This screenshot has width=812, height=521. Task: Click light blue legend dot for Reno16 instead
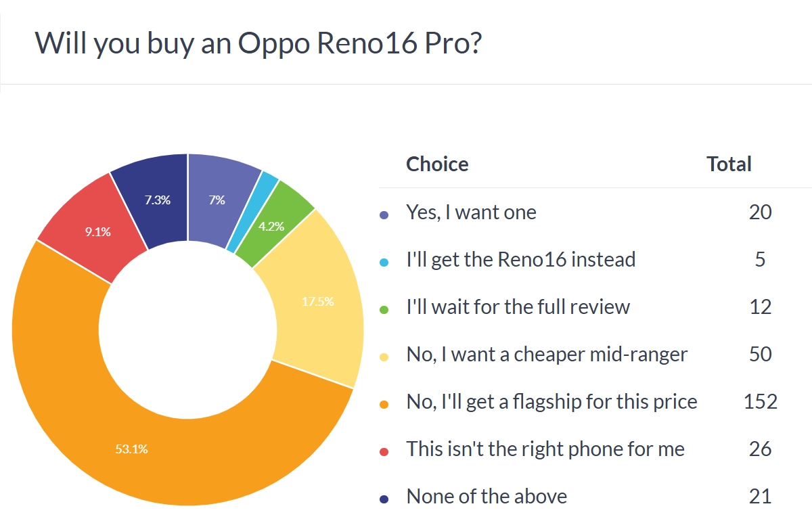384,262
